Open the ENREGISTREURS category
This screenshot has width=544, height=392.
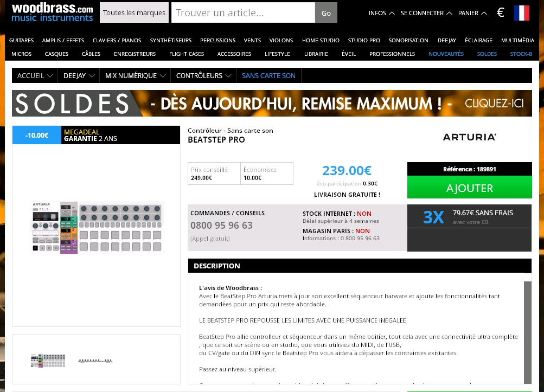coord(135,54)
